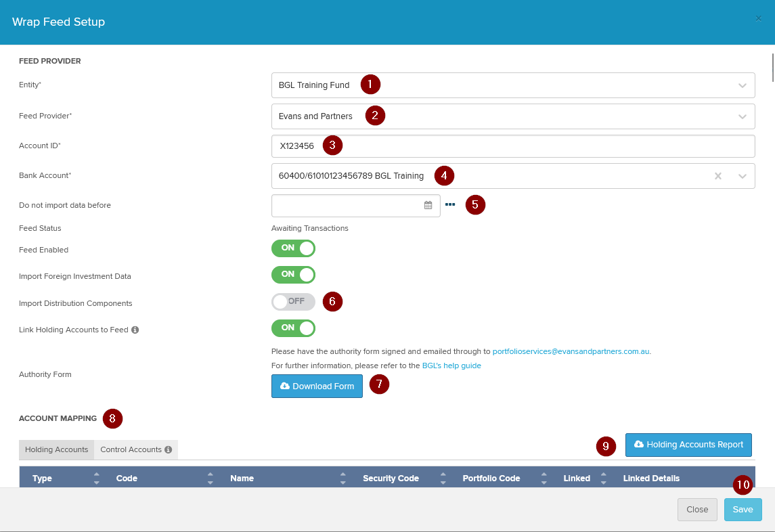Sort table by Code column arrows
The image size is (775, 532).
(x=210, y=478)
